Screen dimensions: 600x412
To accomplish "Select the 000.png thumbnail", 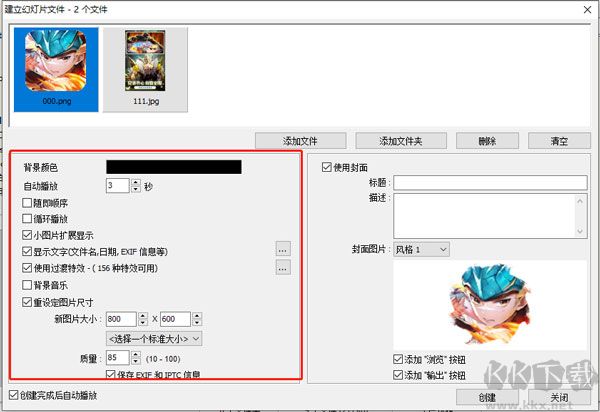I will point(56,69).
